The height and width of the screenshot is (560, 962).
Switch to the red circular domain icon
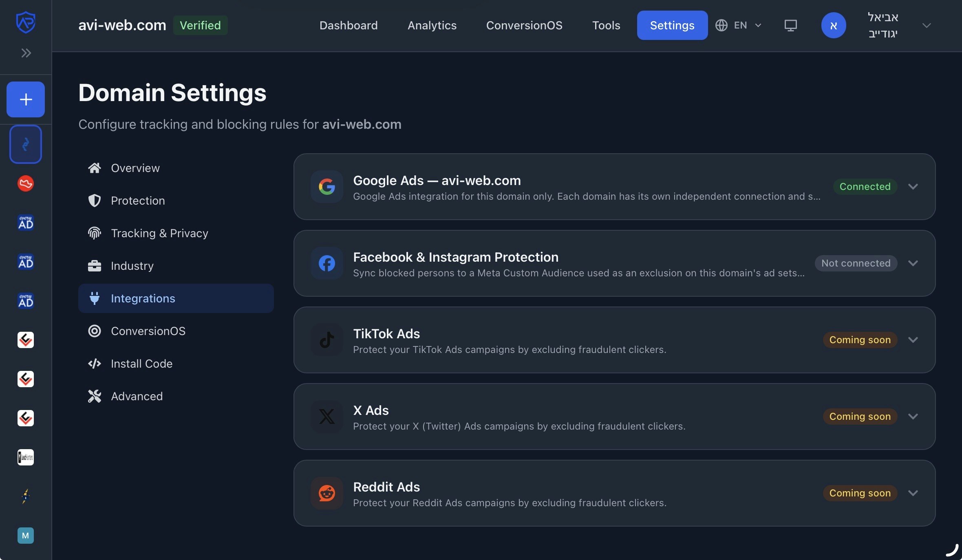[26, 183]
